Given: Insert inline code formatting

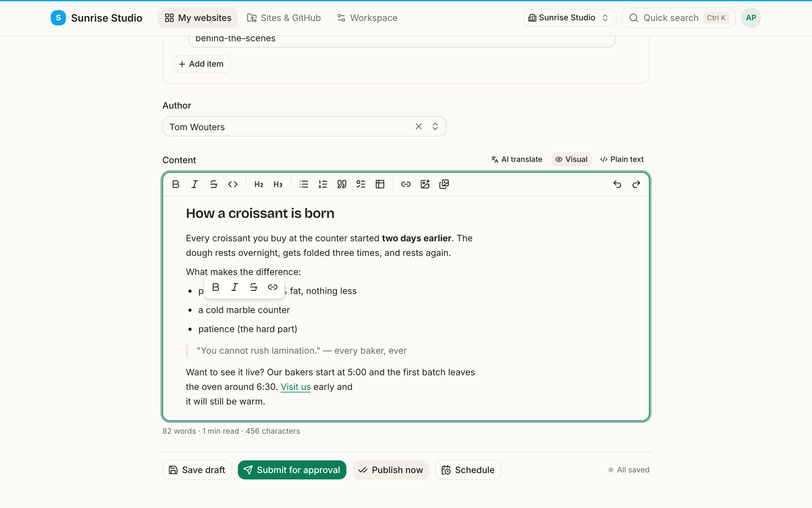Looking at the screenshot, I should 233,184.
